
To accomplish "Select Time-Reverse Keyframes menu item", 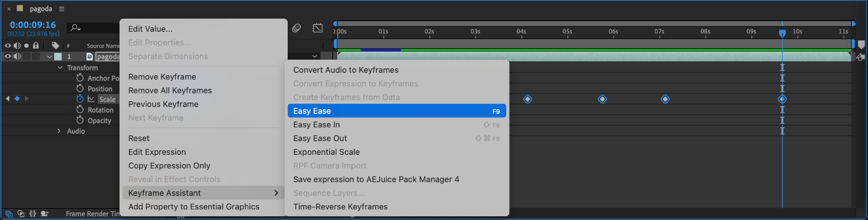I will point(340,206).
